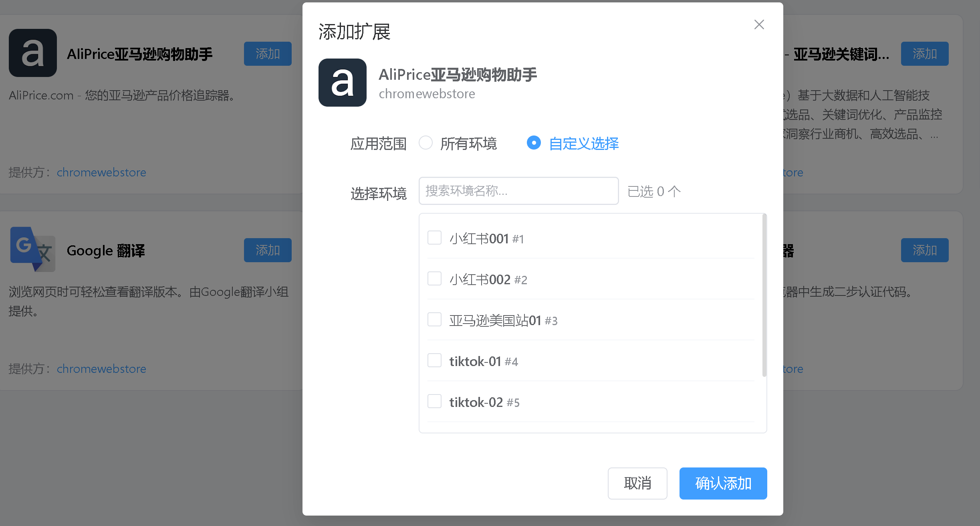The width and height of the screenshot is (980, 526).
Task: Click the 取消 button
Action: tap(637, 484)
